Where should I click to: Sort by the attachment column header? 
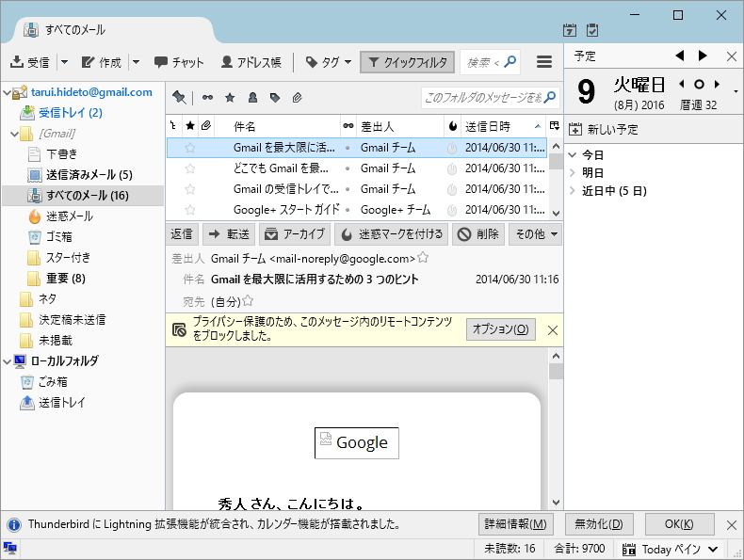coord(206,126)
